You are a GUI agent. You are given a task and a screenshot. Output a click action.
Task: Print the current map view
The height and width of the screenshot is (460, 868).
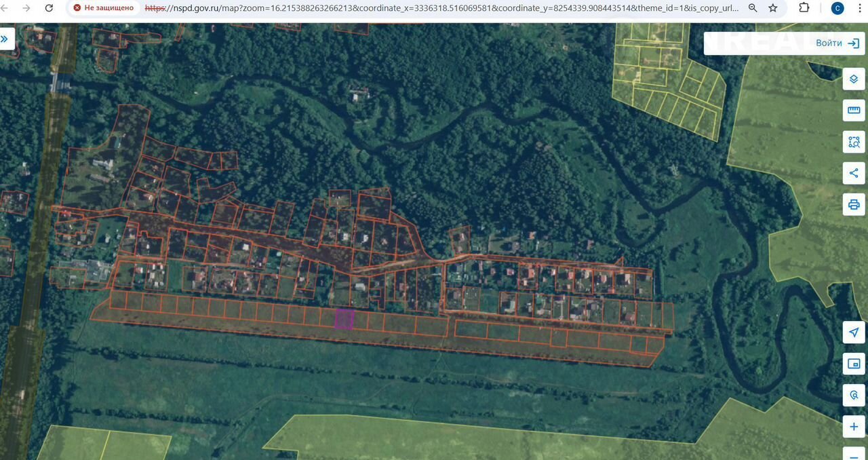pos(854,204)
